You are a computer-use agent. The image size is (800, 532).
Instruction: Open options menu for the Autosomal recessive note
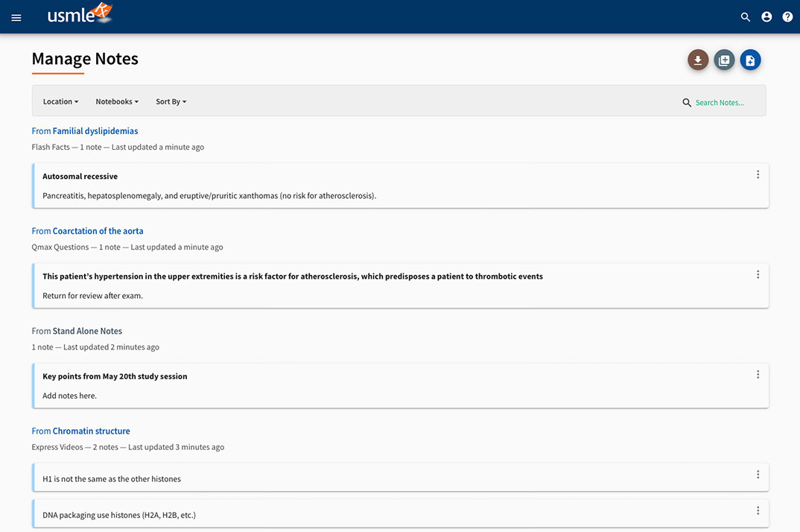pos(758,174)
